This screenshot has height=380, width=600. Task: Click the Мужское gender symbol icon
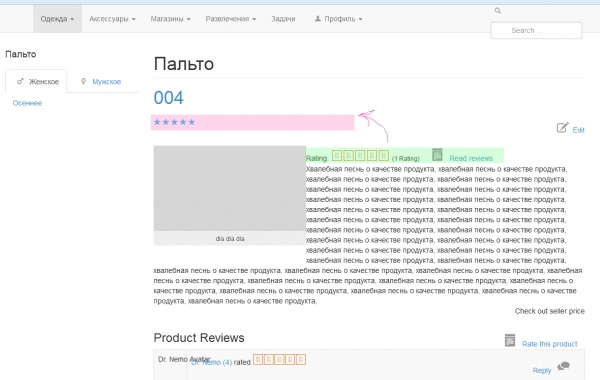(x=83, y=81)
